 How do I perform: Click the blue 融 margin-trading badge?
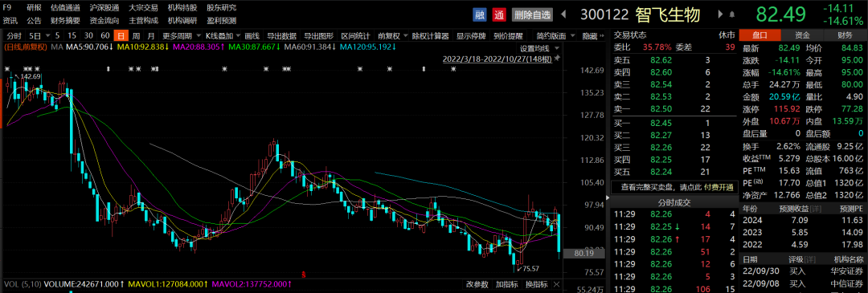(480, 14)
